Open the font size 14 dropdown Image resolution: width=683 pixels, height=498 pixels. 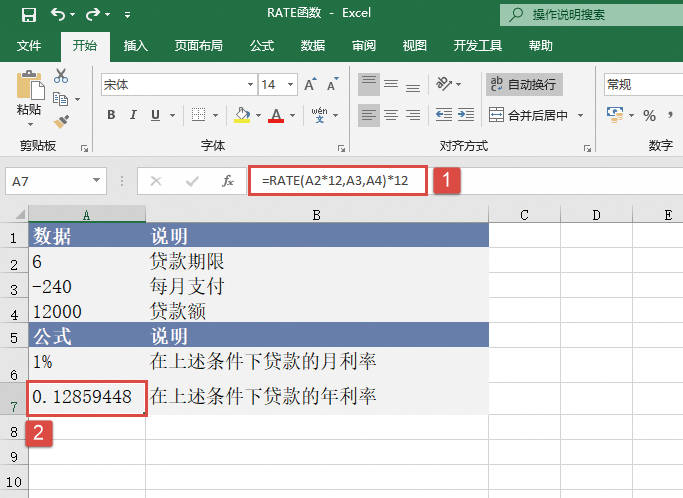point(289,85)
